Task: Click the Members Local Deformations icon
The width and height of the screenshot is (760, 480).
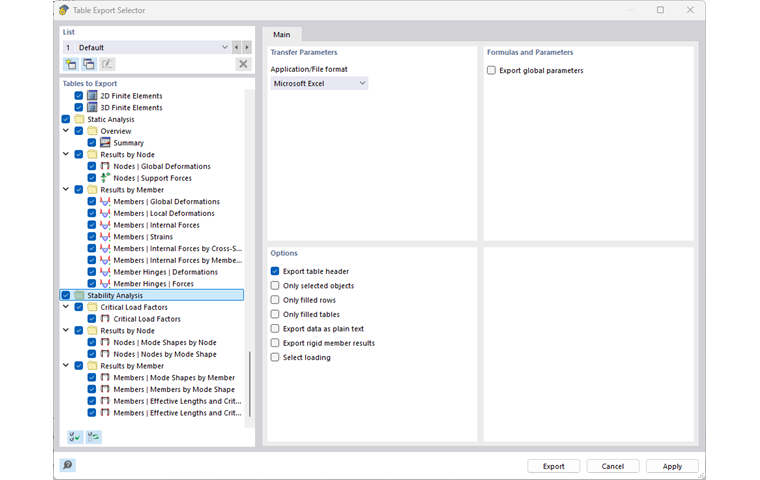Action: [105, 213]
